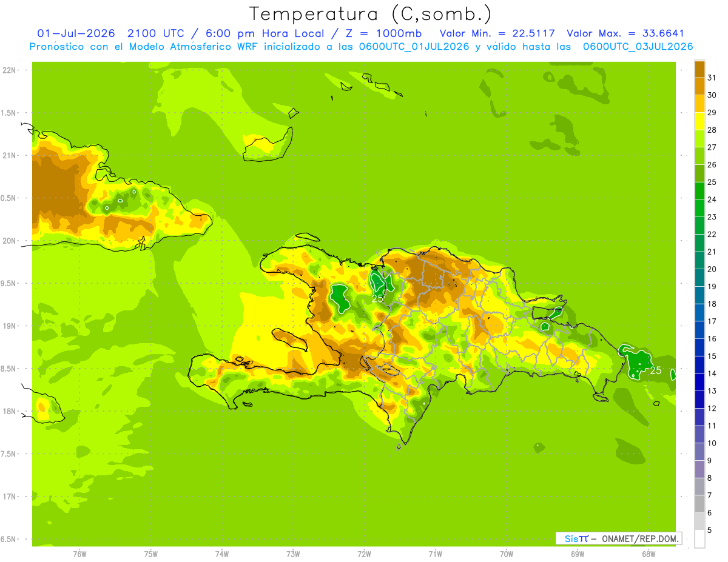Click the '17N' latitude axis label
The width and height of the screenshot is (728, 562).
click(9, 497)
